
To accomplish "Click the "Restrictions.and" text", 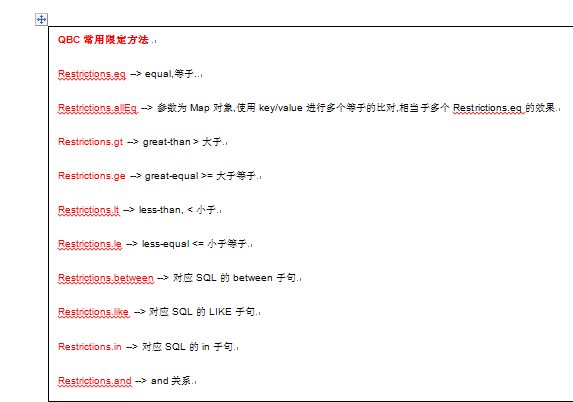I will coord(95,381).
